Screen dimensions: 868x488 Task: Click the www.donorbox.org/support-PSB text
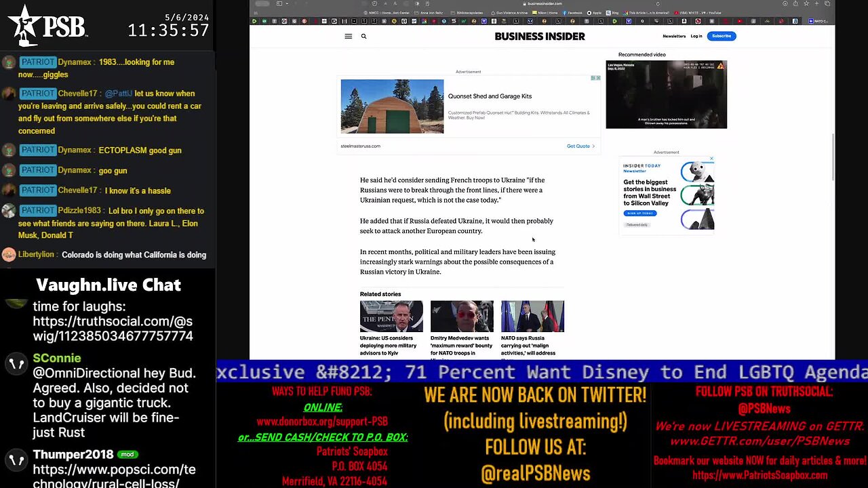(x=322, y=421)
